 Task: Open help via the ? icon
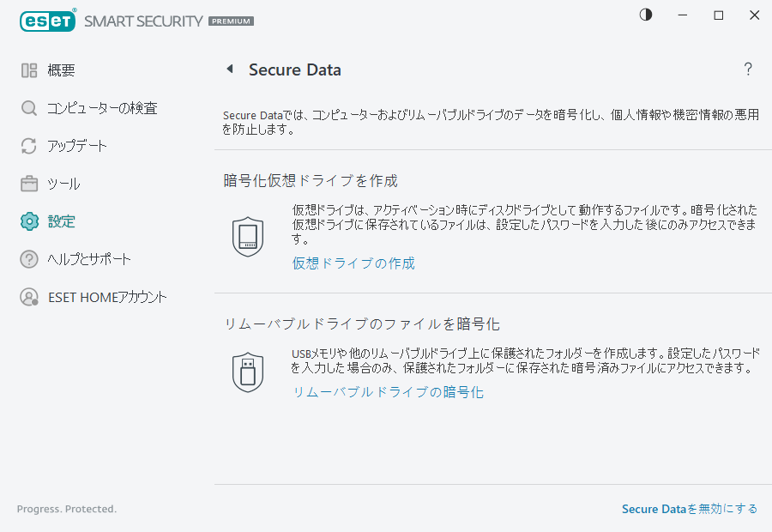tap(748, 69)
